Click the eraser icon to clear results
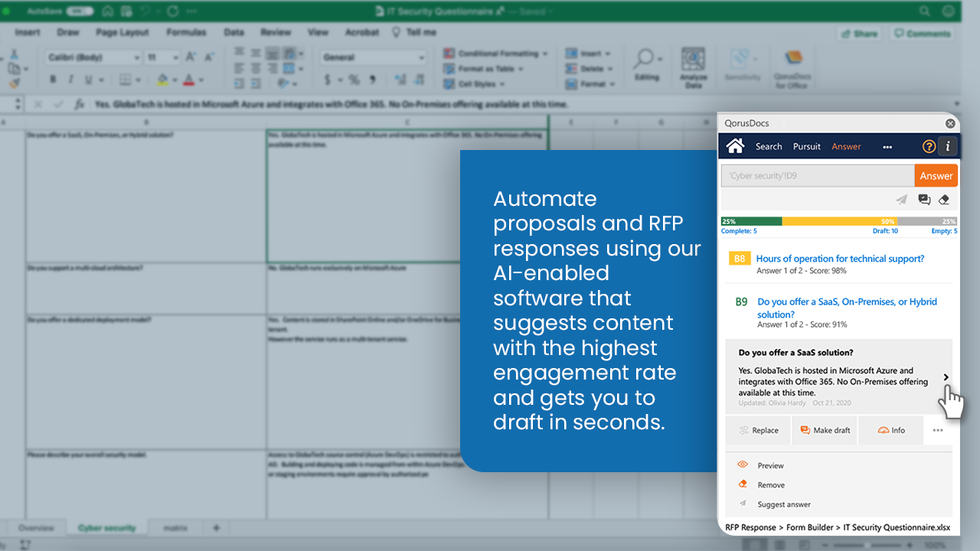The image size is (980, 551). point(944,199)
